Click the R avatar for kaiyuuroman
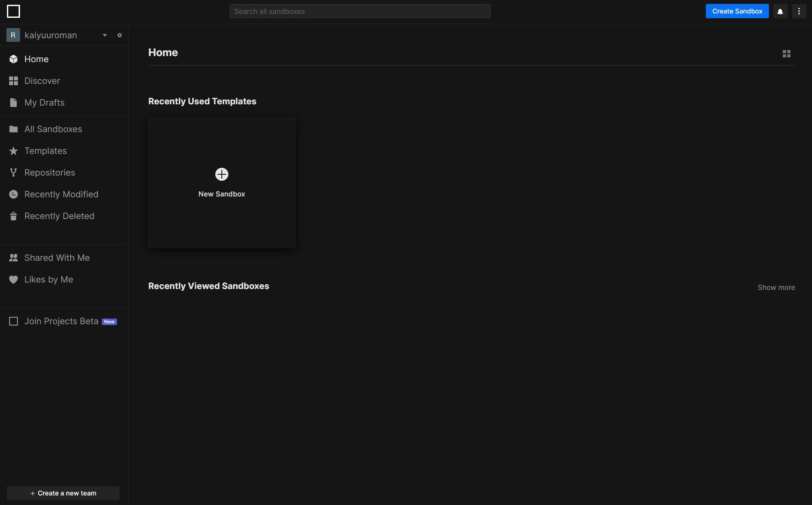The image size is (812, 505). pos(13,35)
